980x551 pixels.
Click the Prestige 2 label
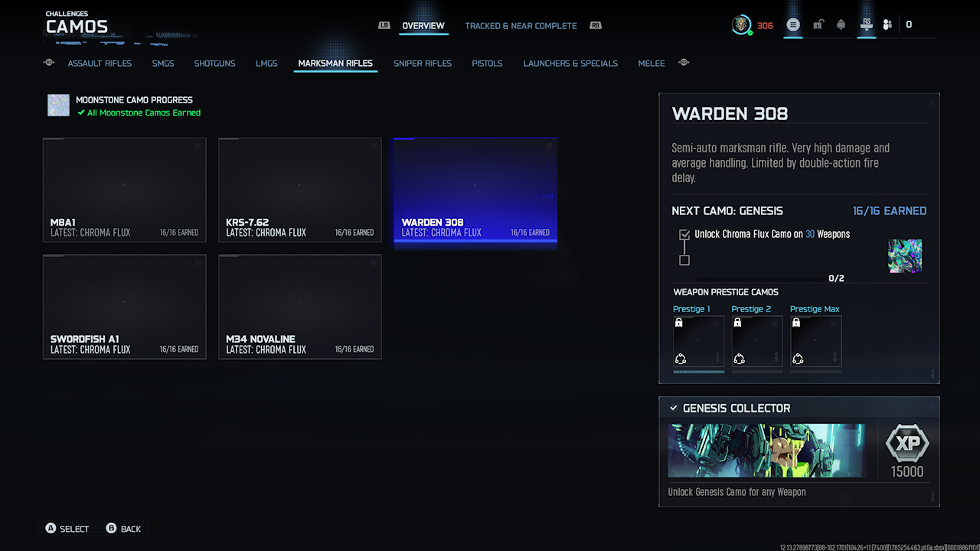point(751,309)
